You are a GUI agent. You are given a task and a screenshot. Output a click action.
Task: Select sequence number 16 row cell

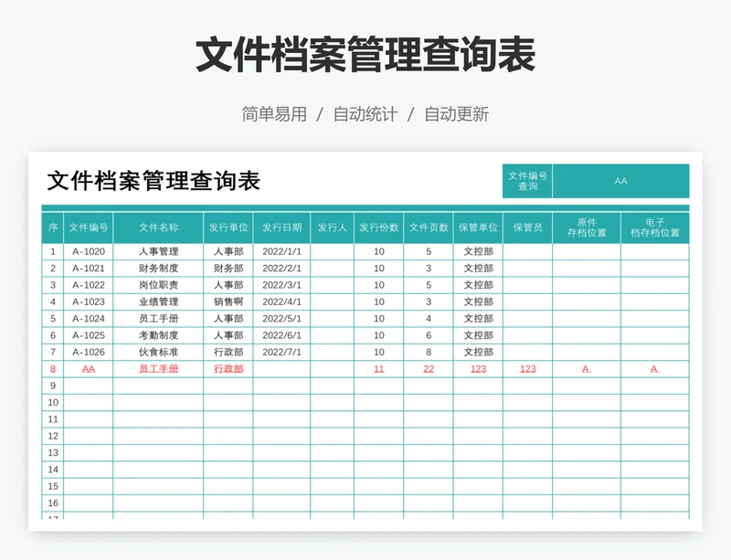click(x=53, y=503)
